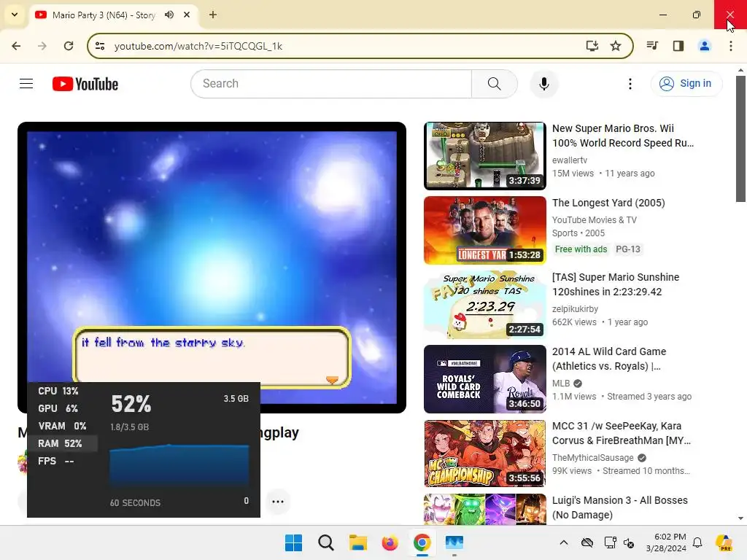Bookmark this tab with the star
This screenshot has width=747, height=560.
coord(616,46)
